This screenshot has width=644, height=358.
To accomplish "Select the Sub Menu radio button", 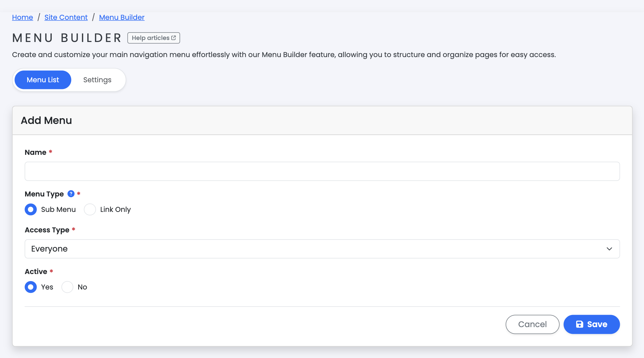I will [x=31, y=210].
